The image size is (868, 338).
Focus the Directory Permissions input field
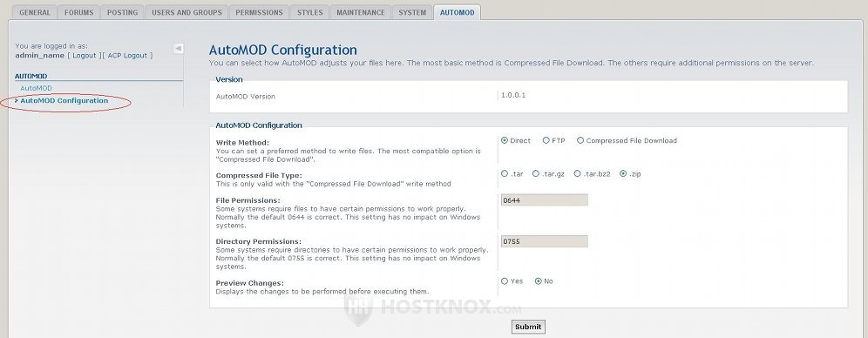tap(544, 241)
